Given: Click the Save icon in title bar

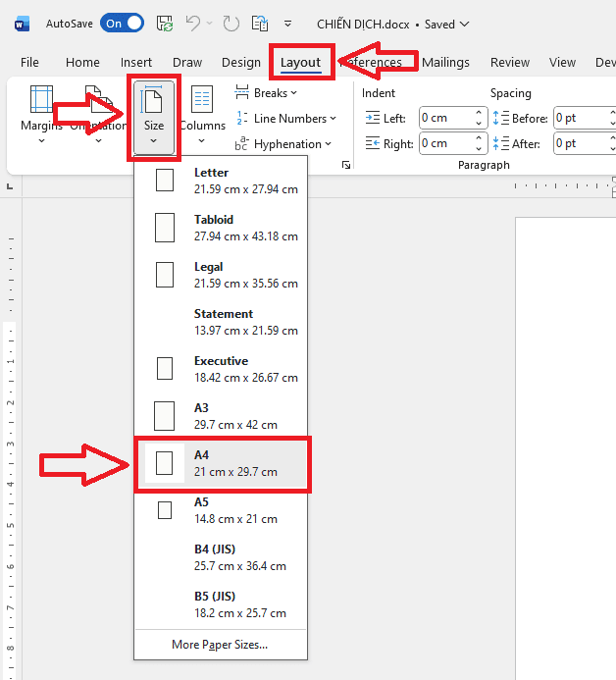Looking at the screenshot, I should [x=165, y=24].
